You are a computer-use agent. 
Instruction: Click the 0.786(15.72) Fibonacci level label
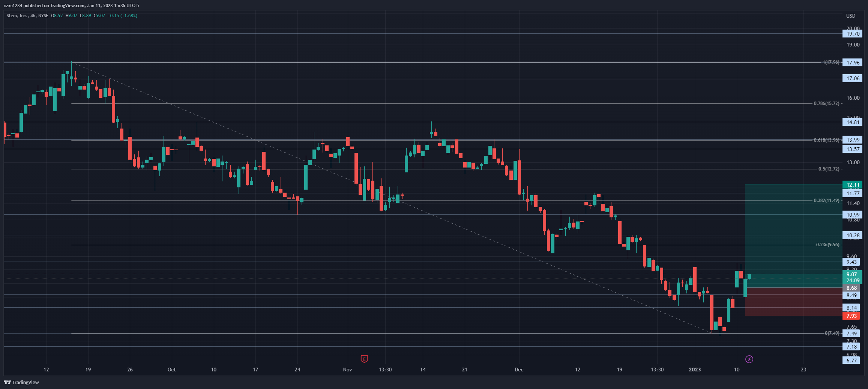point(826,103)
